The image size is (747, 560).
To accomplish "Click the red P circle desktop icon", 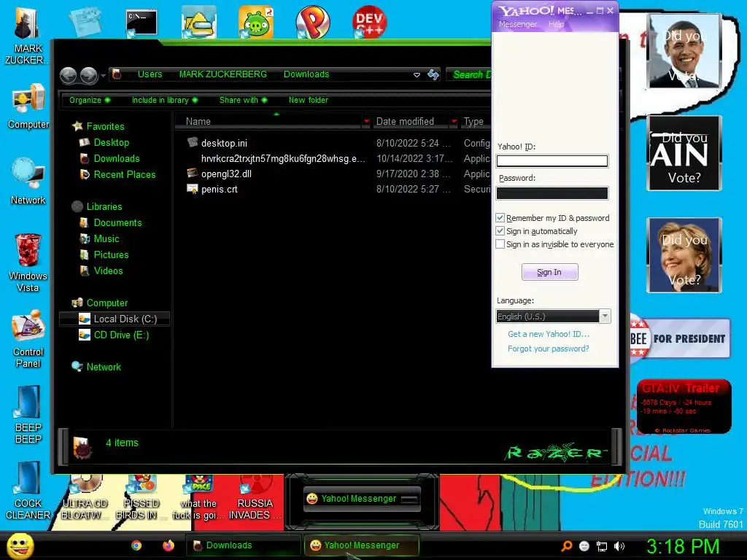I will point(312,23).
